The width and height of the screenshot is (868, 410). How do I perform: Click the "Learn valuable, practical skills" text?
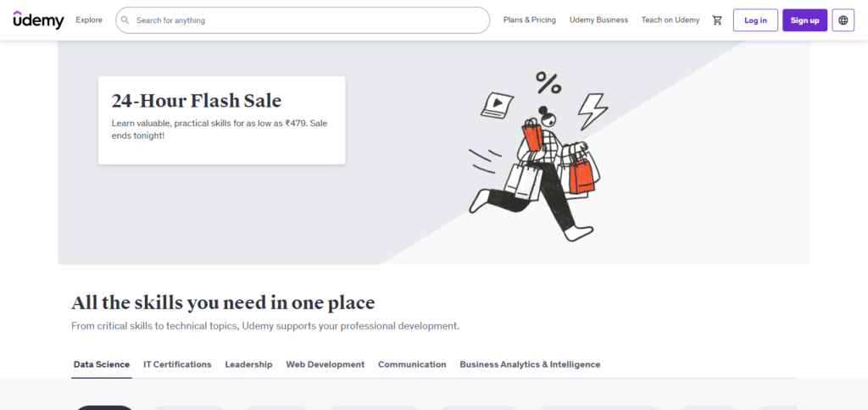(220, 129)
